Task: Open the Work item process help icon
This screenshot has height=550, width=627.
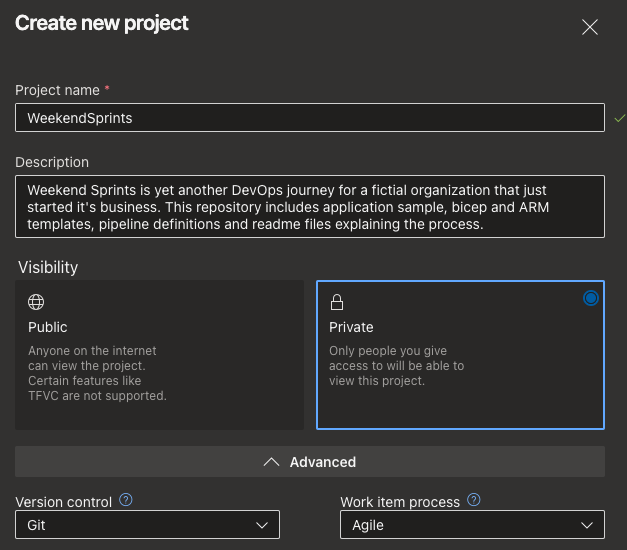Action: click(473, 500)
